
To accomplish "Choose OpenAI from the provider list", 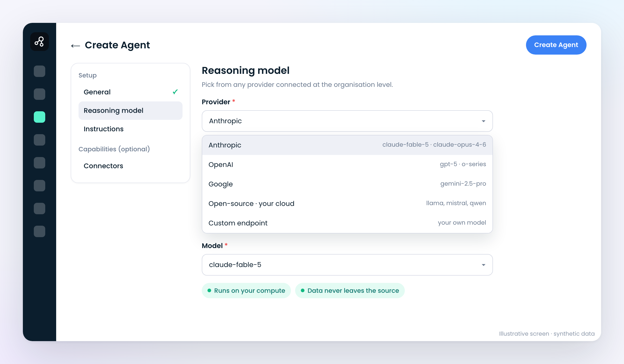I will point(347,165).
